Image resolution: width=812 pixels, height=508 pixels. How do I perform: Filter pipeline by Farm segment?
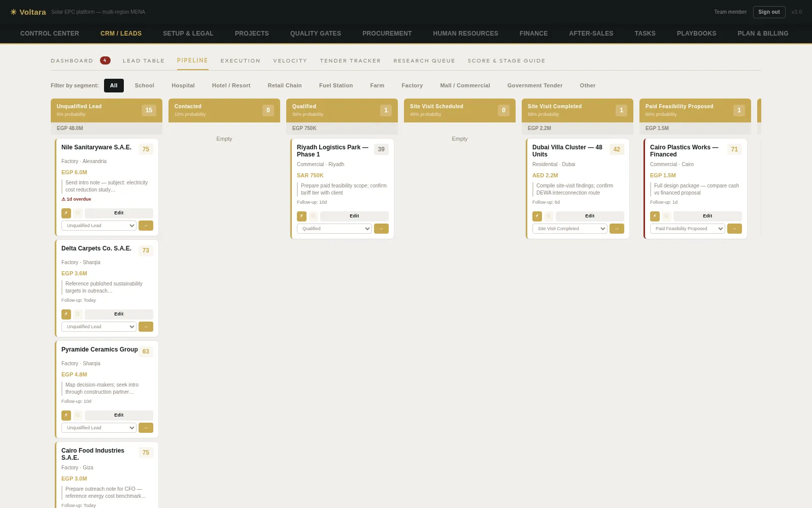[377, 85]
